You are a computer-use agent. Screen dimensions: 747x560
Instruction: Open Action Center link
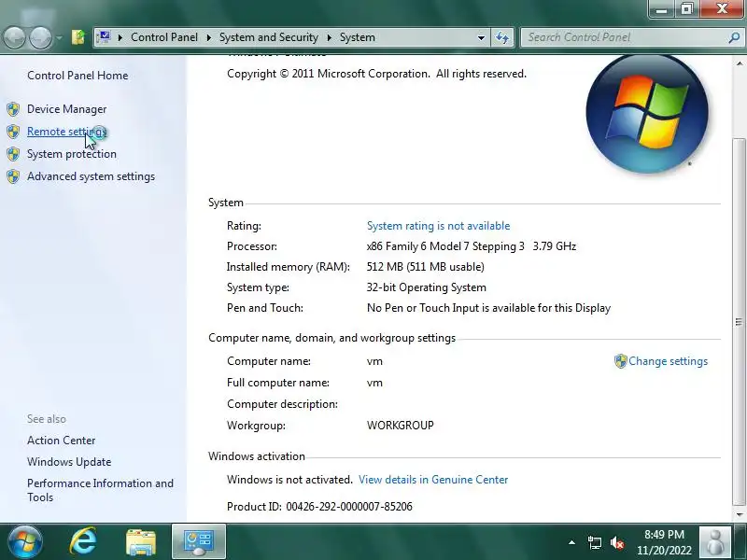[61, 441]
